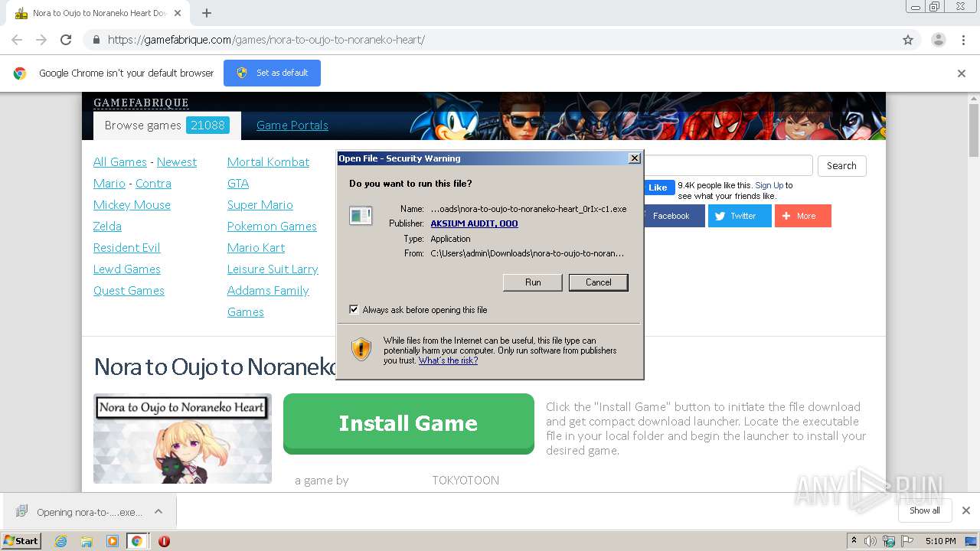Share via Twitter button
The image size is (980, 551).
pos(740,216)
